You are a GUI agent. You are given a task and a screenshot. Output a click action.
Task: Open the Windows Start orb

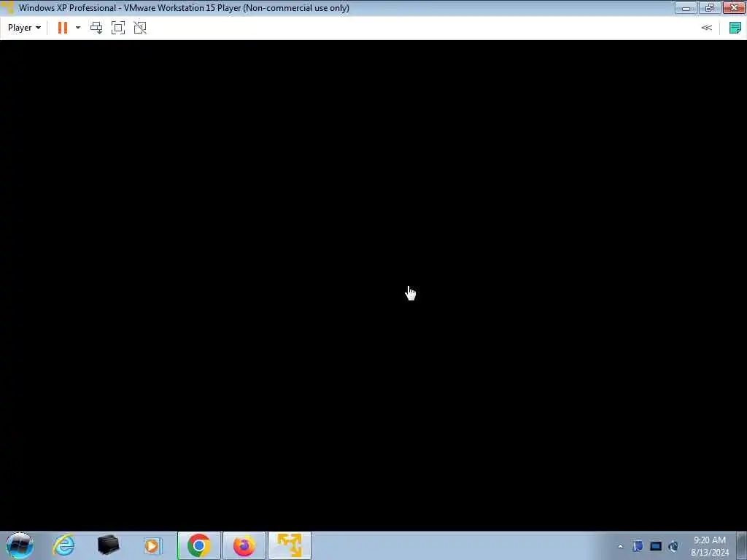pyautogui.click(x=20, y=545)
